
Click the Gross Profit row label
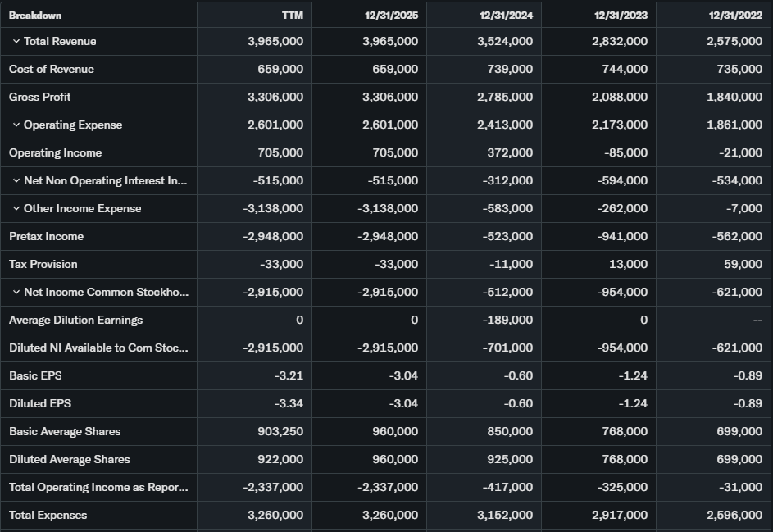coord(40,97)
